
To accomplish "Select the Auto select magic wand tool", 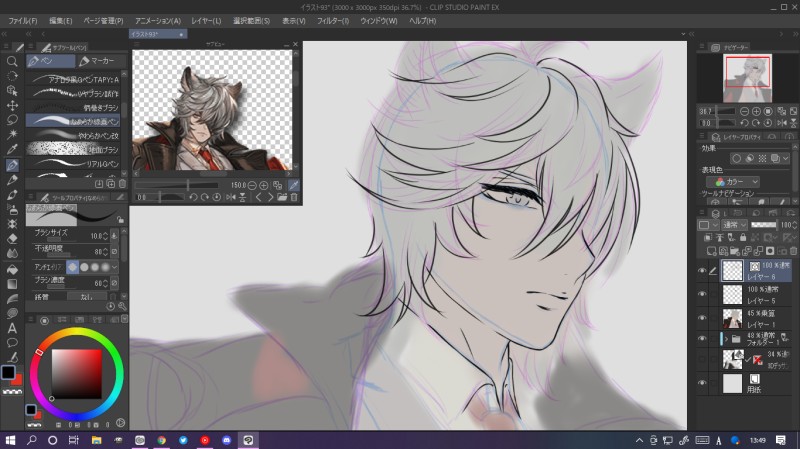I will [12, 134].
